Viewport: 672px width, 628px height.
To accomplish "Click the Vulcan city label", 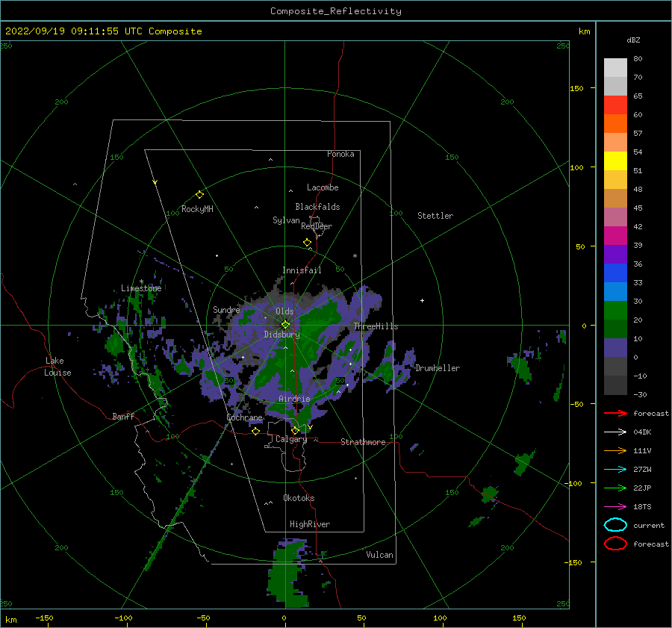I will (379, 555).
